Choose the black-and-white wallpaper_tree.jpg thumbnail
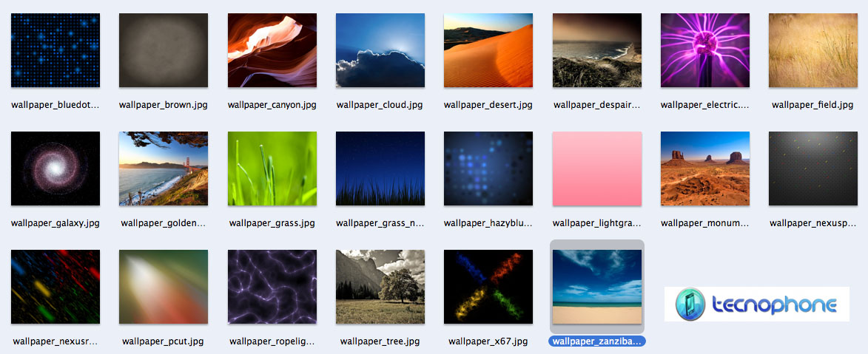Screen dimensions: 868x354 coord(380,287)
